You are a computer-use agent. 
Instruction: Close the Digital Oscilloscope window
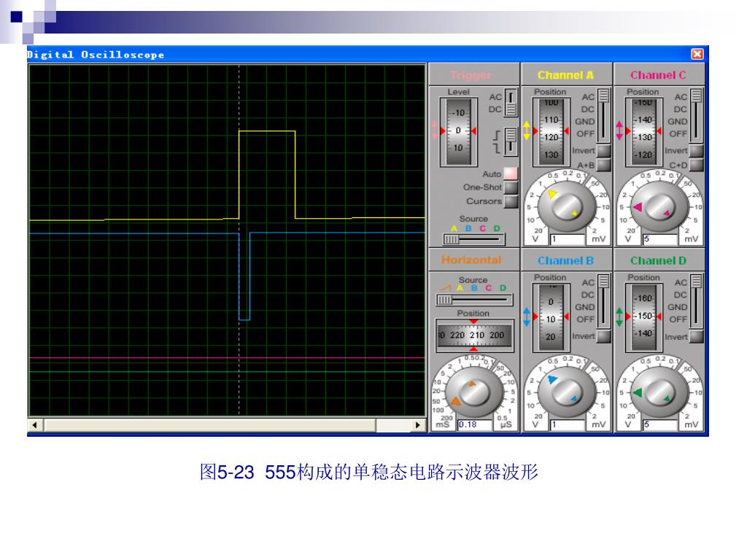click(x=697, y=54)
